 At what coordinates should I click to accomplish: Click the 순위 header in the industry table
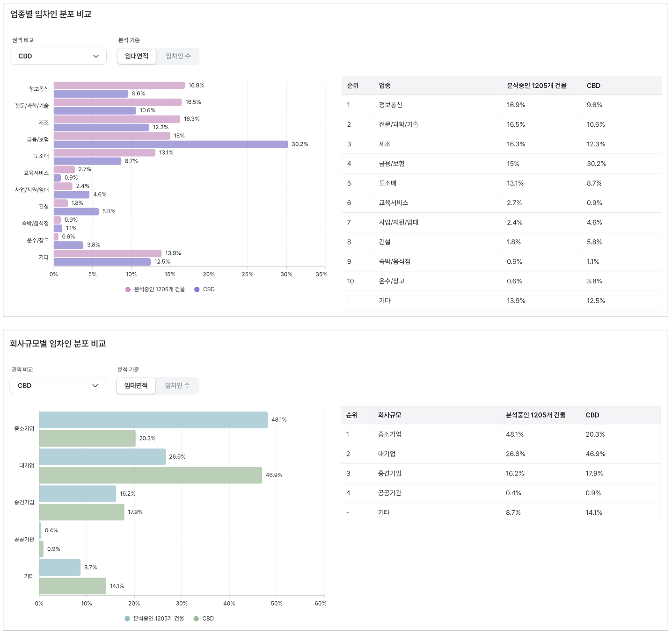(x=352, y=86)
